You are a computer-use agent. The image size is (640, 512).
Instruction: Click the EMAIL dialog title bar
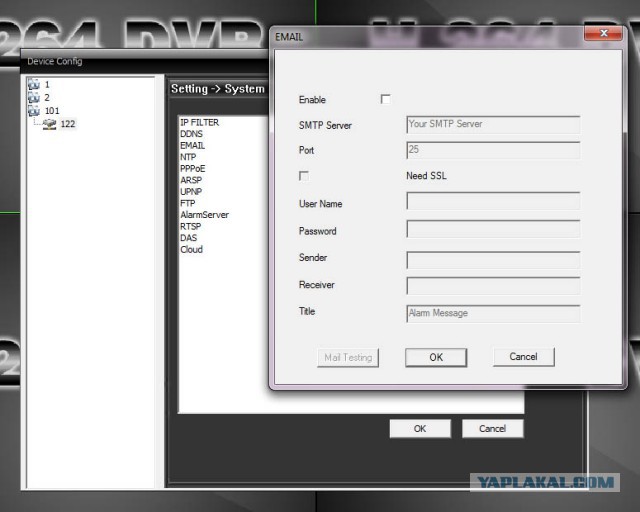click(427, 37)
